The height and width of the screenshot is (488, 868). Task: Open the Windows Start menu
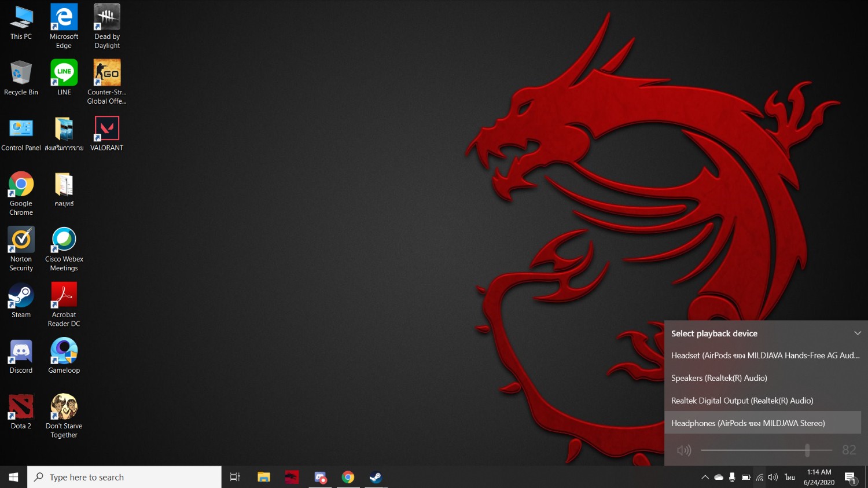pos(13,477)
